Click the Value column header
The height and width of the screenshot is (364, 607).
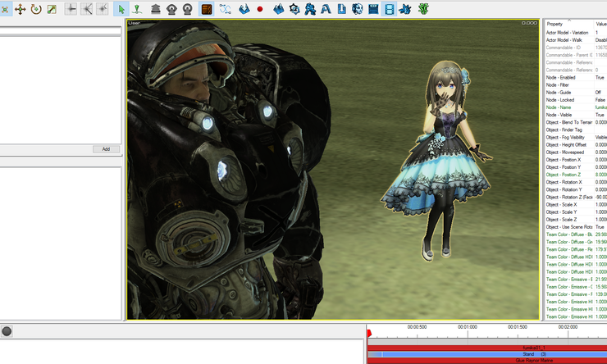pyautogui.click(x=600, y=24)
